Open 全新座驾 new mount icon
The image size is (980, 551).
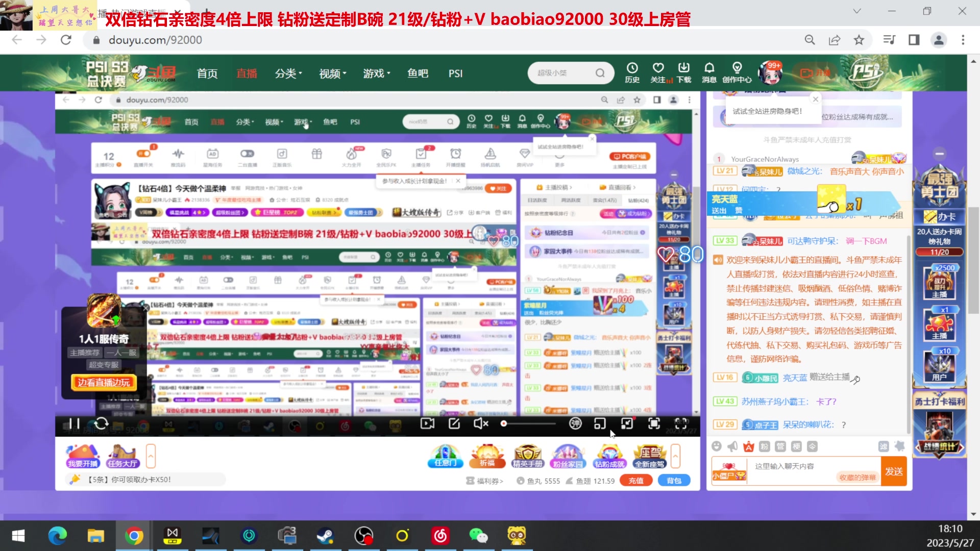tap(649, 456)
